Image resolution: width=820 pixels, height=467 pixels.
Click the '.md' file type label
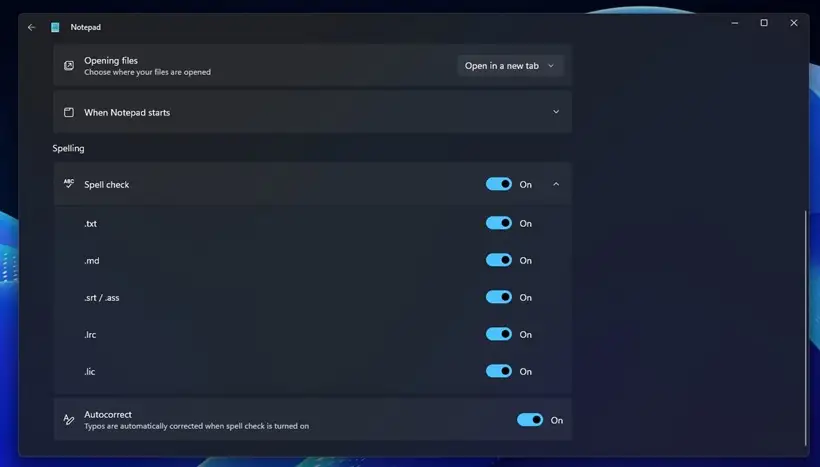coord(92,260)
